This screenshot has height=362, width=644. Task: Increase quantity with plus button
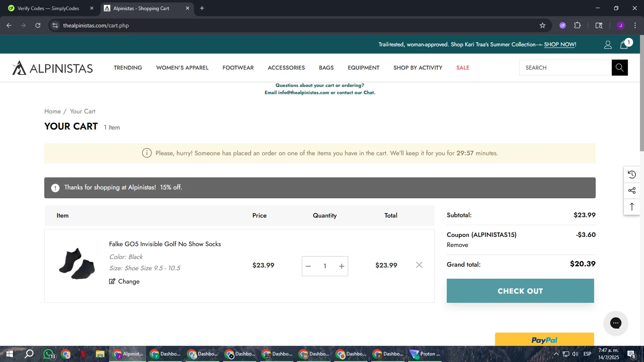coord(342,266)
